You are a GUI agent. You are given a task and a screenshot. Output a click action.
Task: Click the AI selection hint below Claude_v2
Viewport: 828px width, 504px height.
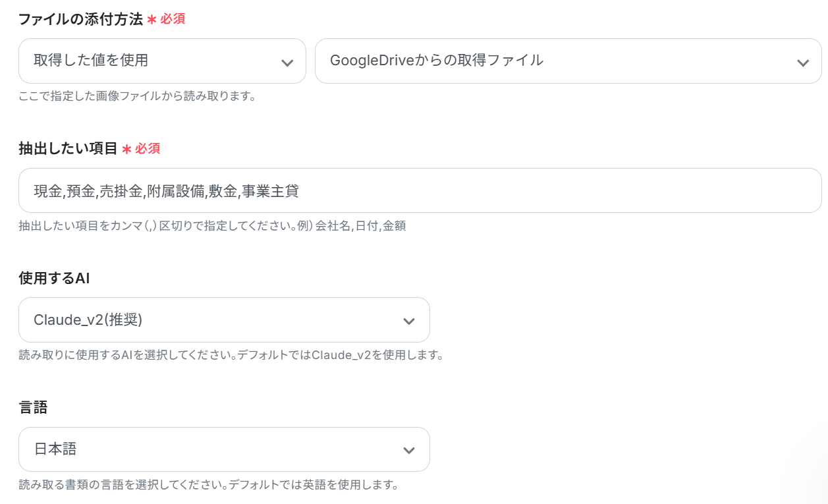pos(231,355)
